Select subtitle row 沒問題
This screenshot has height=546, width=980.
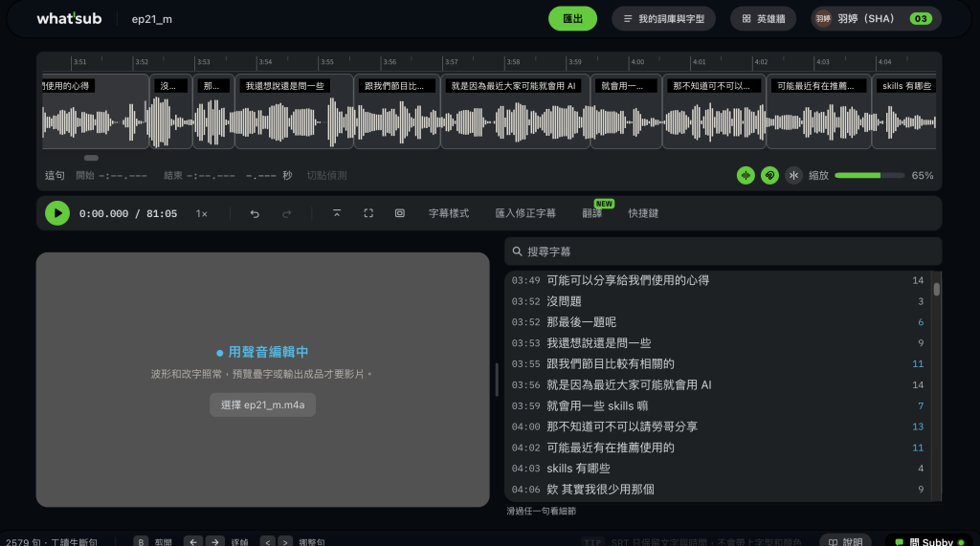coord(718,301)
